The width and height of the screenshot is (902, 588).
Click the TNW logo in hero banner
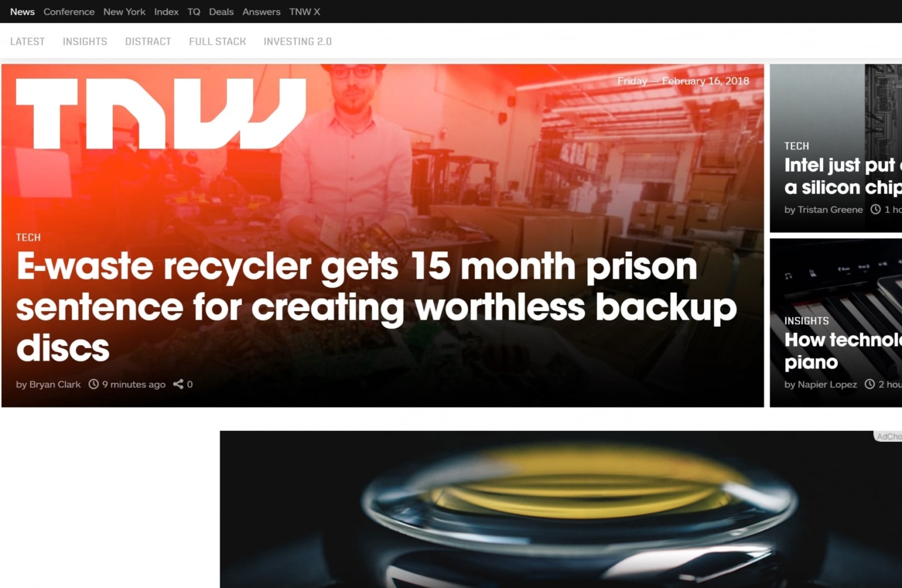161,113
